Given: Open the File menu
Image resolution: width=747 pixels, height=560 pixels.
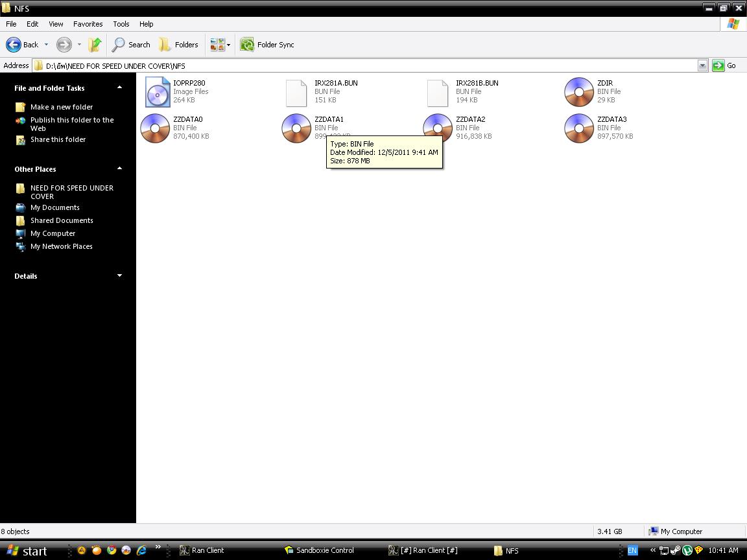Looking at the screenshot, I should point(11,24).
